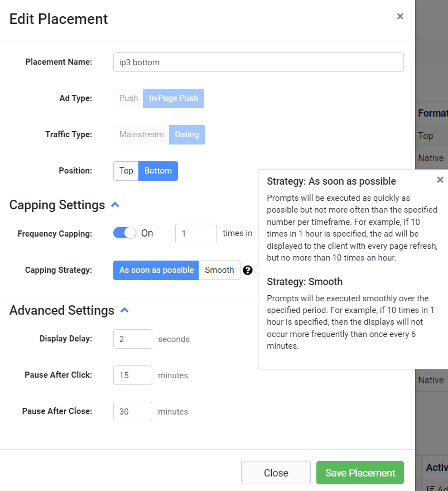Dismiss the strategy tooltip popup with its X
This screenshot has width=448, height=491.
(440, 180)
